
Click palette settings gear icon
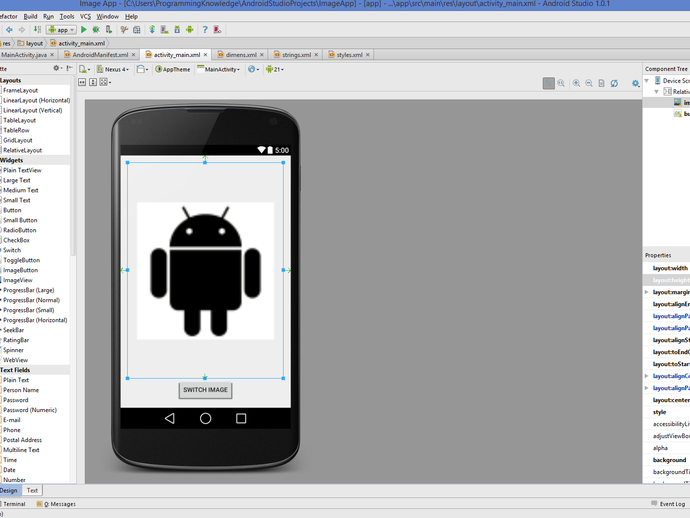point(57,68)
